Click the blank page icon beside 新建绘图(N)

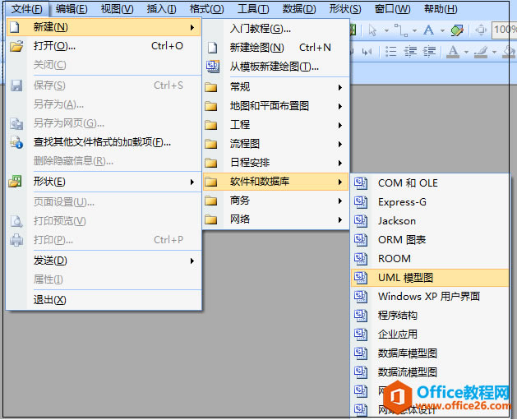click(x=213, y=48)
